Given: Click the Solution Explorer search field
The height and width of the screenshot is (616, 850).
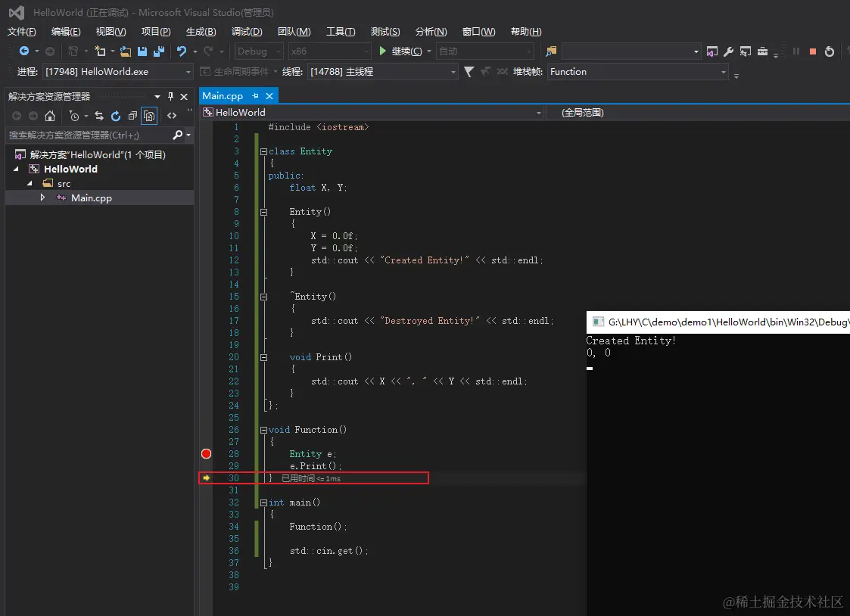Looking at the screenshot, I should [88, 135].
